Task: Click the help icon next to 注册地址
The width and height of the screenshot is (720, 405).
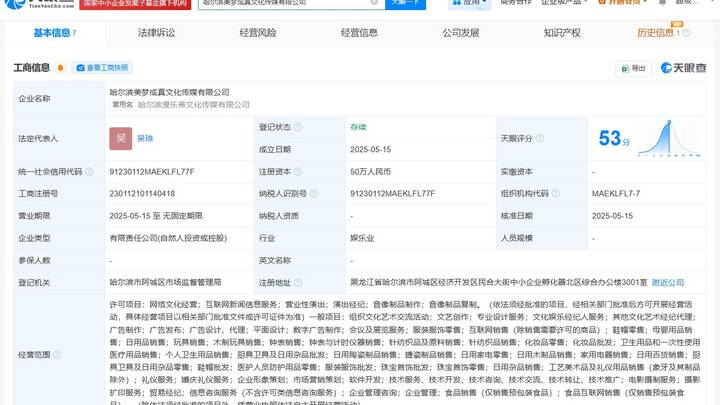Action: [298, 282]
